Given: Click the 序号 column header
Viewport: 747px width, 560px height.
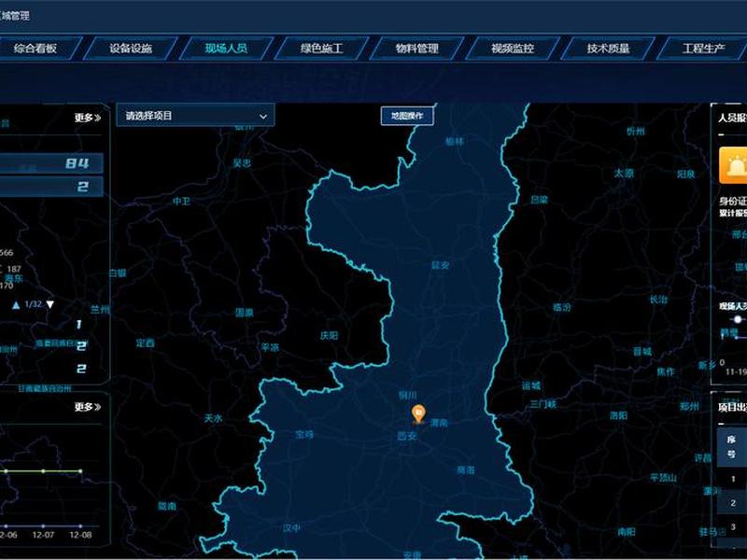Looking at the screenshot, I should pos(731,447).
